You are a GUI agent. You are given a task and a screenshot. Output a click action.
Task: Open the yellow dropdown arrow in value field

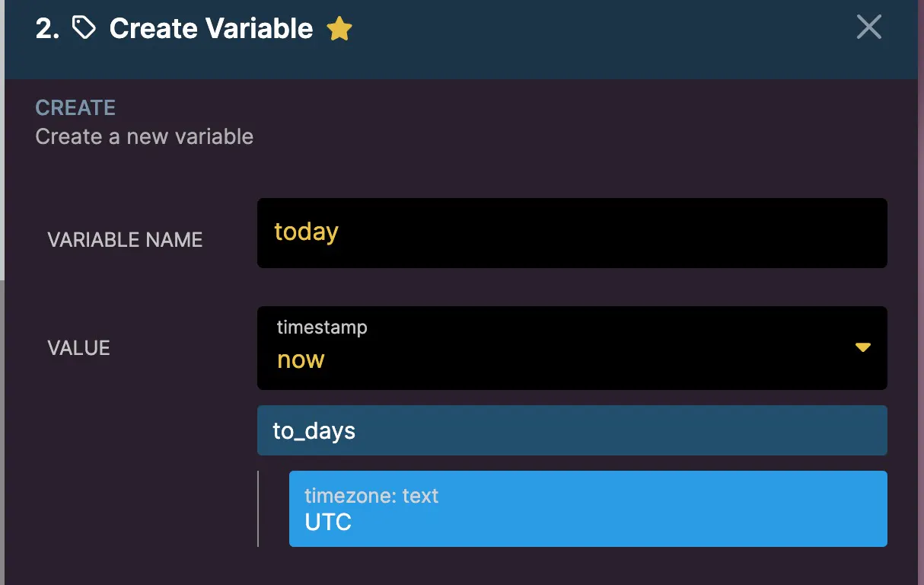coord(862,347)
